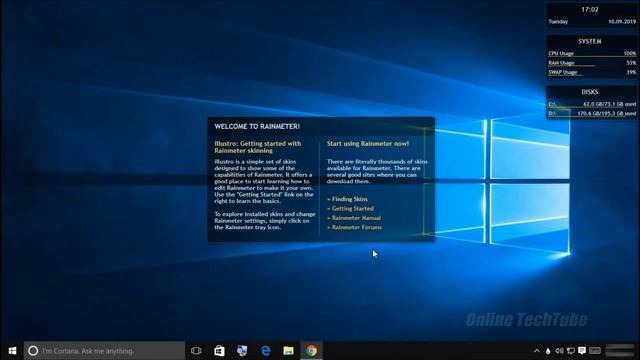
Task: Open the 'Getting Started' link
Action: (x=353, y=208)
